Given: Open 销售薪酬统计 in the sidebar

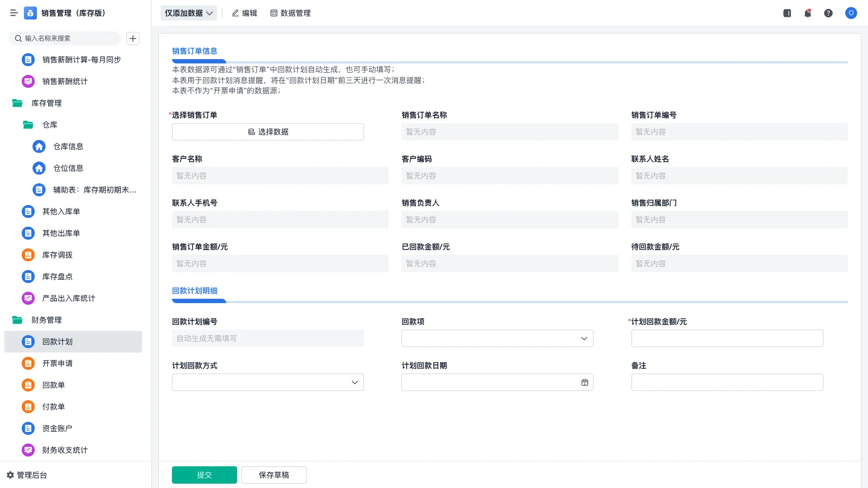Looking at the screenshot, I should [63, 81].
